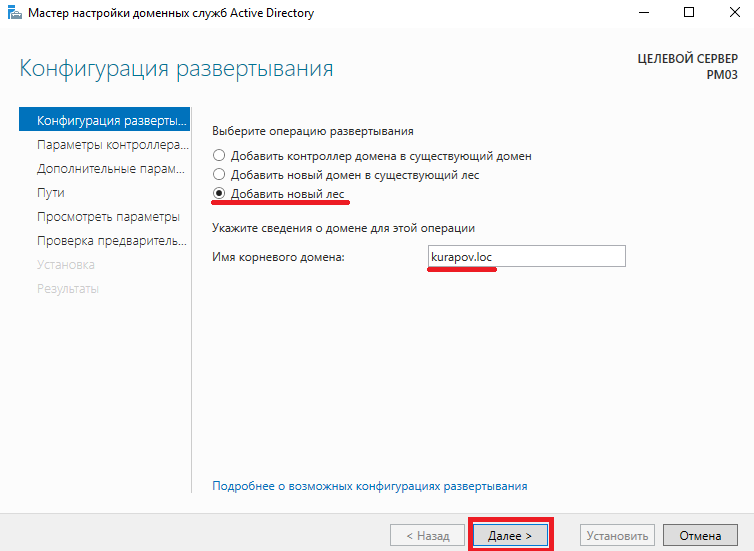Click the root domain name field 'kurapov.loc'
Viewport: 754px width, 551px height.
click(x=527, y=256)
